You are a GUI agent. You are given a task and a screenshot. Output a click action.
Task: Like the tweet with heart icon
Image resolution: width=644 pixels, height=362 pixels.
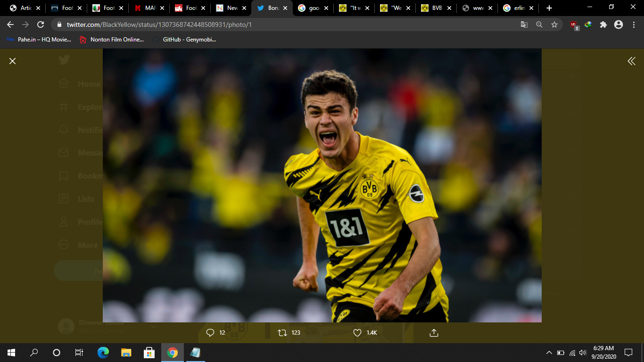pyautogui.click(x=357, y=333)
